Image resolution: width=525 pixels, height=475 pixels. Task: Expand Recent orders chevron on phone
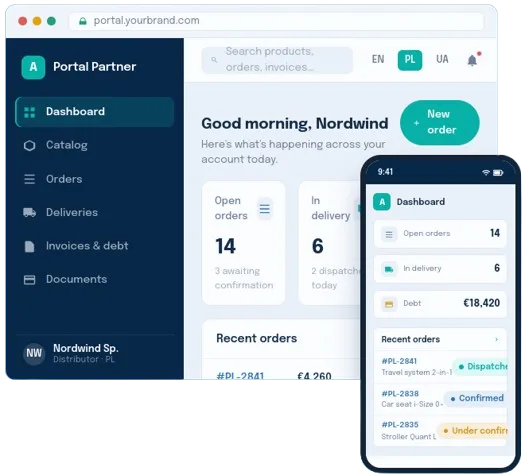(x=497, y=339)
